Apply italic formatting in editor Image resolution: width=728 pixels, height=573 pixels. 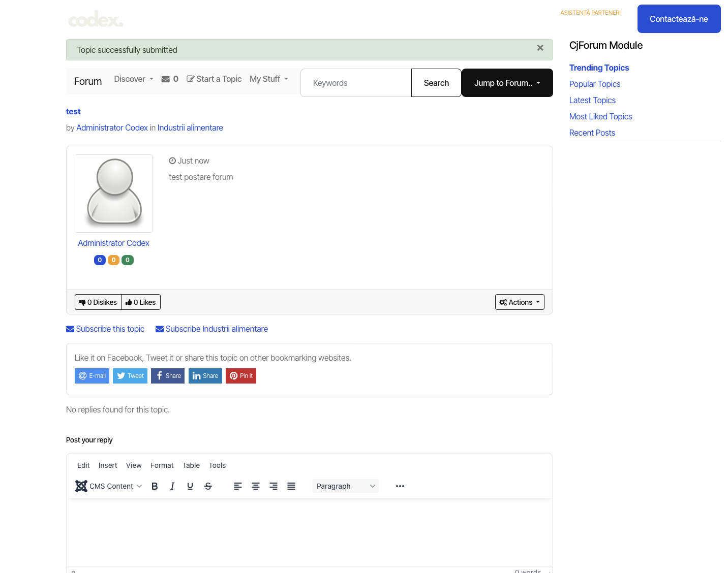click(x=172, y=486)
